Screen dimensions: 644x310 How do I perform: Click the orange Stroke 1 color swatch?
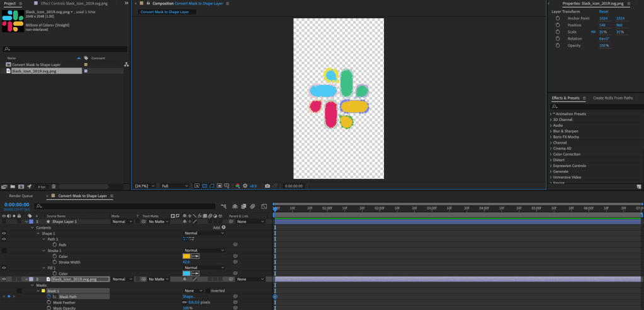coord(186,256)
